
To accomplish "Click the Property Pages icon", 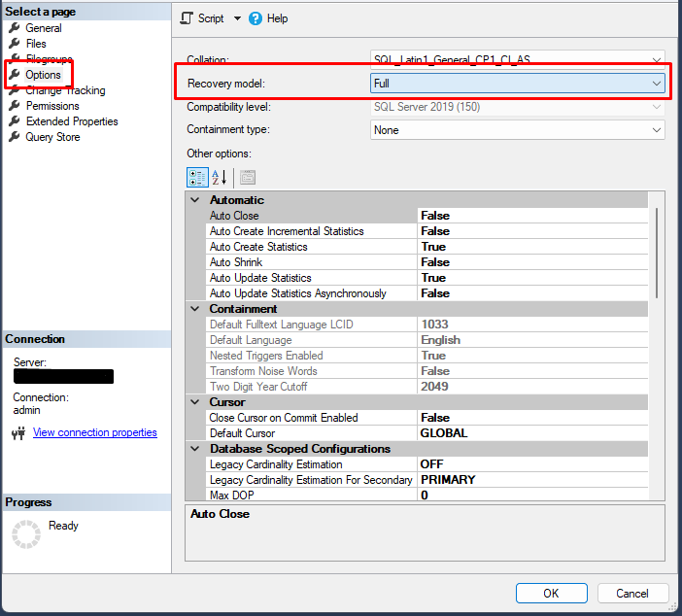I will pos(247,177).
